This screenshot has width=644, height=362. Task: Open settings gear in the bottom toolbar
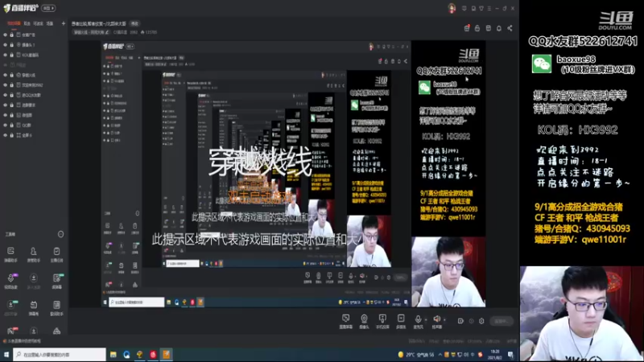[481, 321]
